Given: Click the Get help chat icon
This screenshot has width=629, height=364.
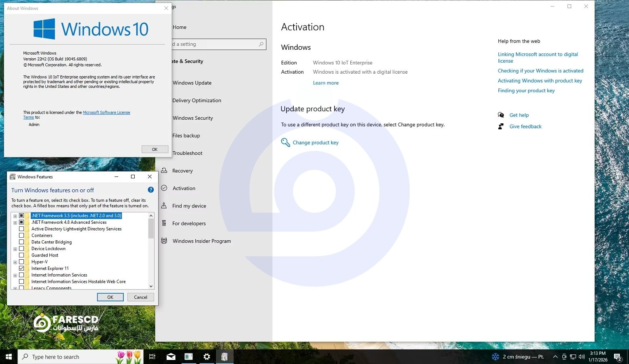Looking at the screenshot, I should coord(501,115).
